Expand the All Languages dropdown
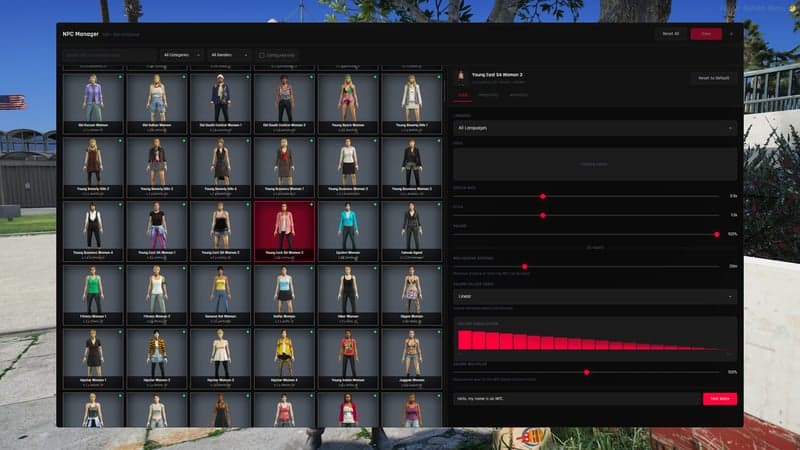Viewport: 800px width, 450px height. 594,128
